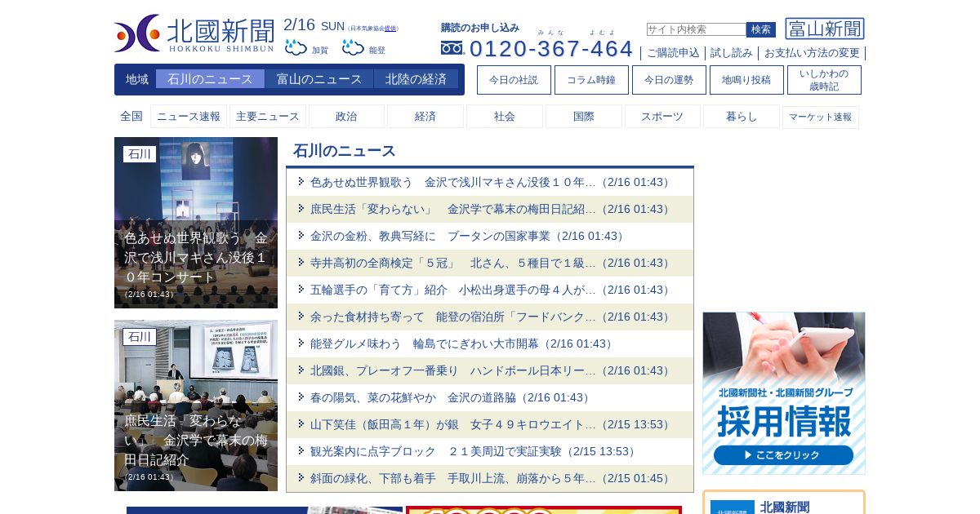980x514 pixels.
Task: Open いしかわの歳時記
Action: coord(824,80)
